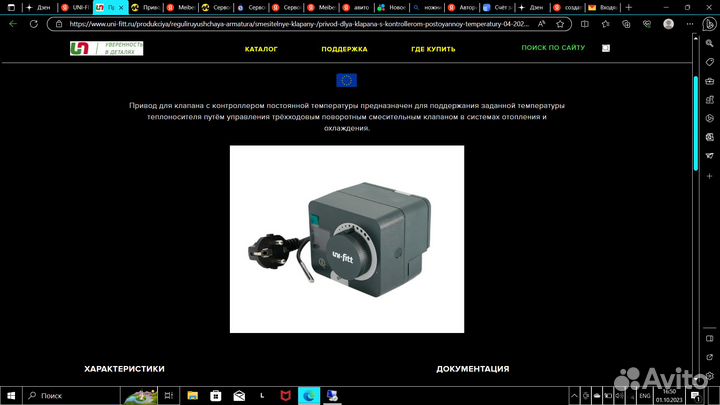The width and height of the screenshot is (720, 405).
Task: Open the Tab actions menu icon
Action: click(11, 7)
